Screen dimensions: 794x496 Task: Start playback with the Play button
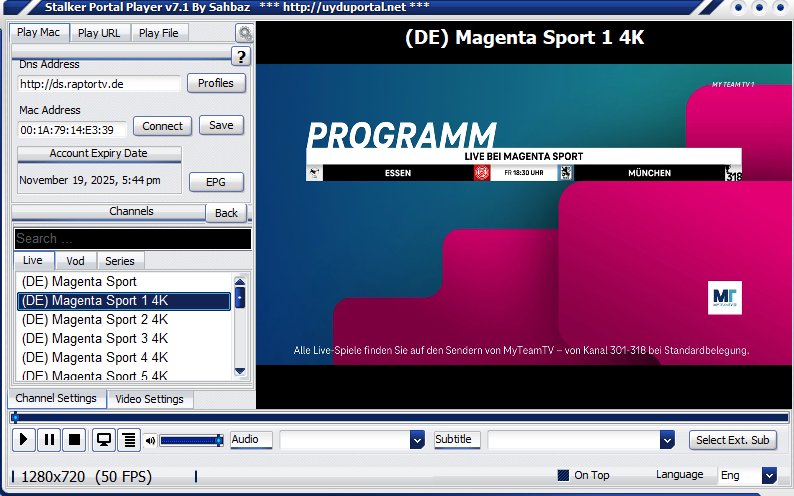click(23, 439)
